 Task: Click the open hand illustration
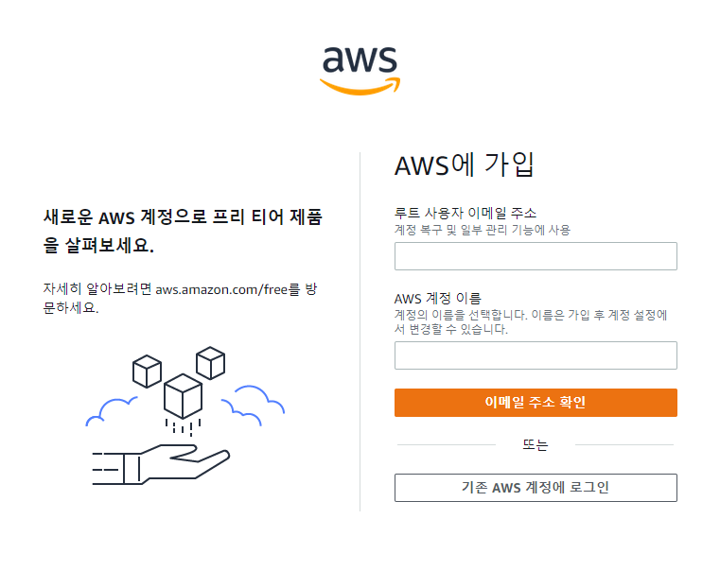click(x=161, y=464)
